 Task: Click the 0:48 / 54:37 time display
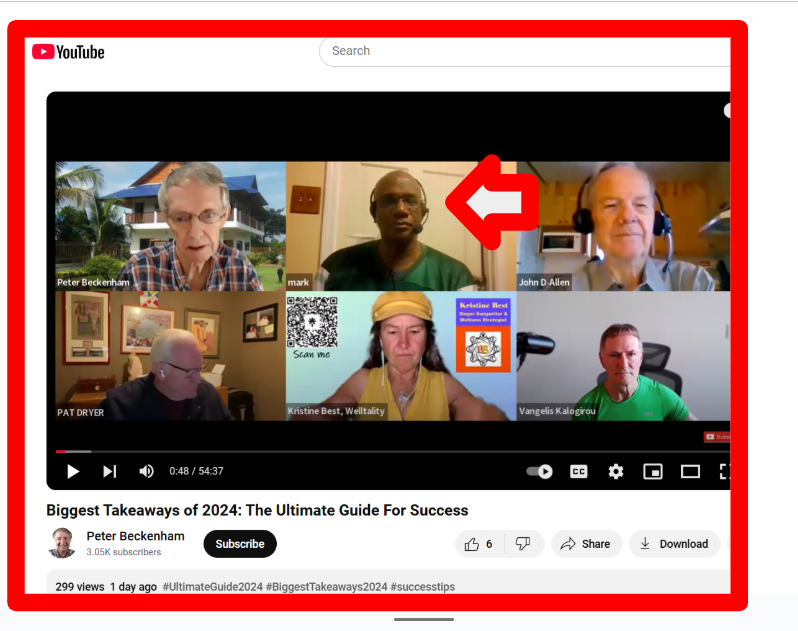[x=196, y=471]
